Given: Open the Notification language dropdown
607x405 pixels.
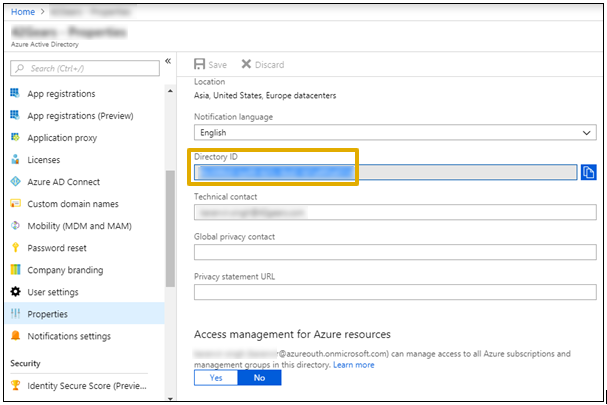Looking at the screenshot, I should (394, 132).
